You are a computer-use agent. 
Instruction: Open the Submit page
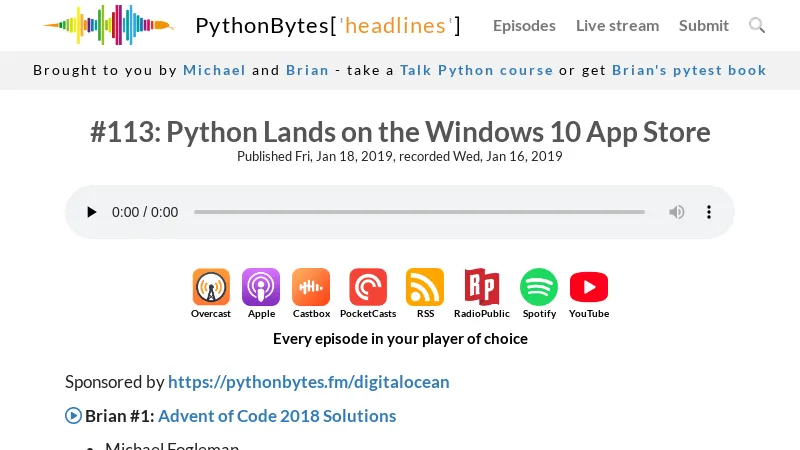click(704, 25)
